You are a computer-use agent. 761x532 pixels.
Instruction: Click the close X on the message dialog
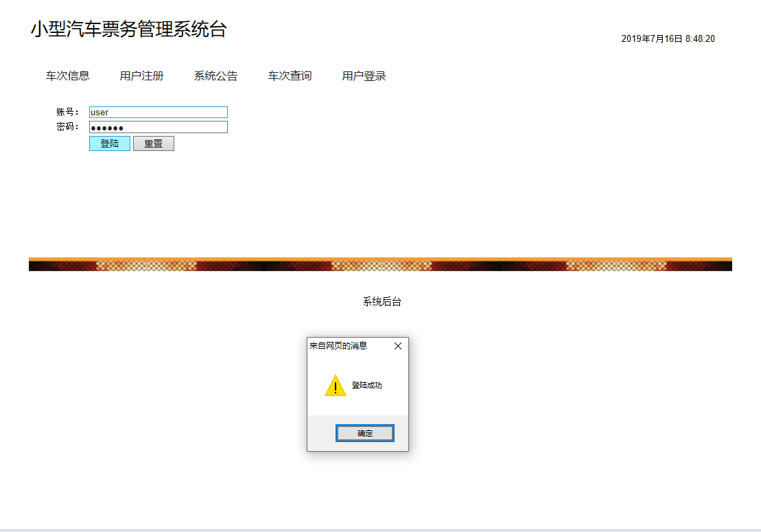point(398,346)
